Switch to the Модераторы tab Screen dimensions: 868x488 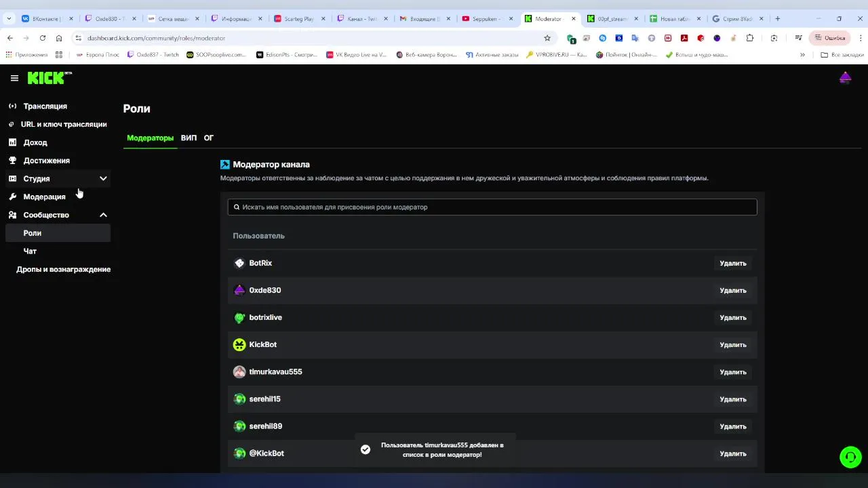point(150,138)
